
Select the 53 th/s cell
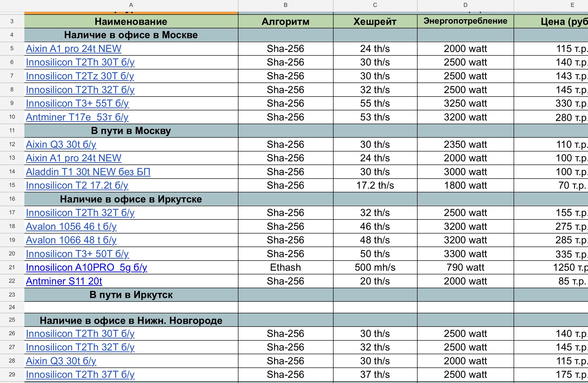coord(375,117)
